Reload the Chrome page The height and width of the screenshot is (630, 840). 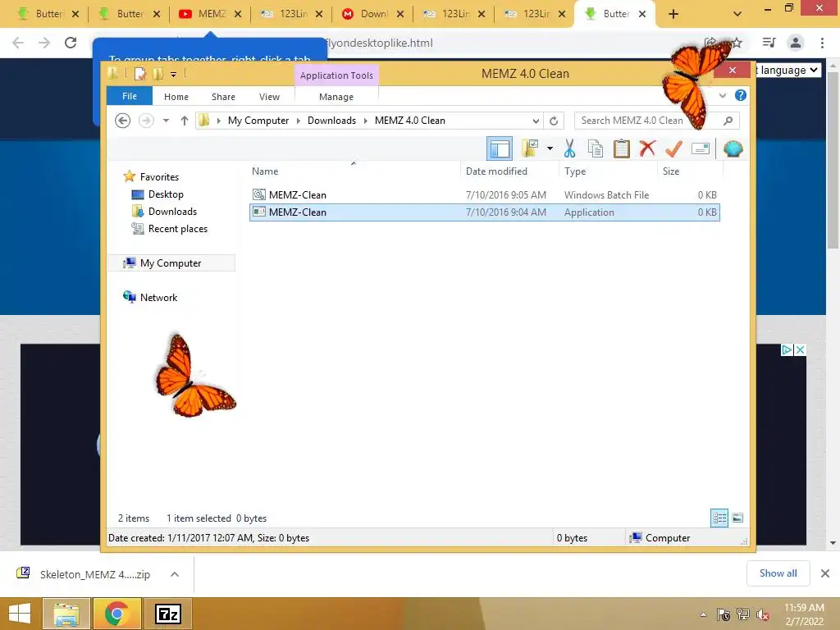[71, 43]
